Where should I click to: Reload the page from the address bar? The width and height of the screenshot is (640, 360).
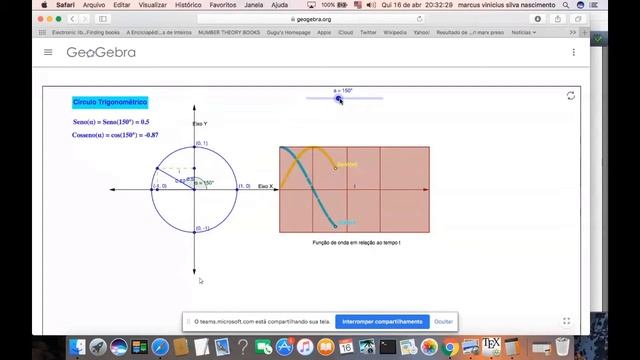coord(420,19)
